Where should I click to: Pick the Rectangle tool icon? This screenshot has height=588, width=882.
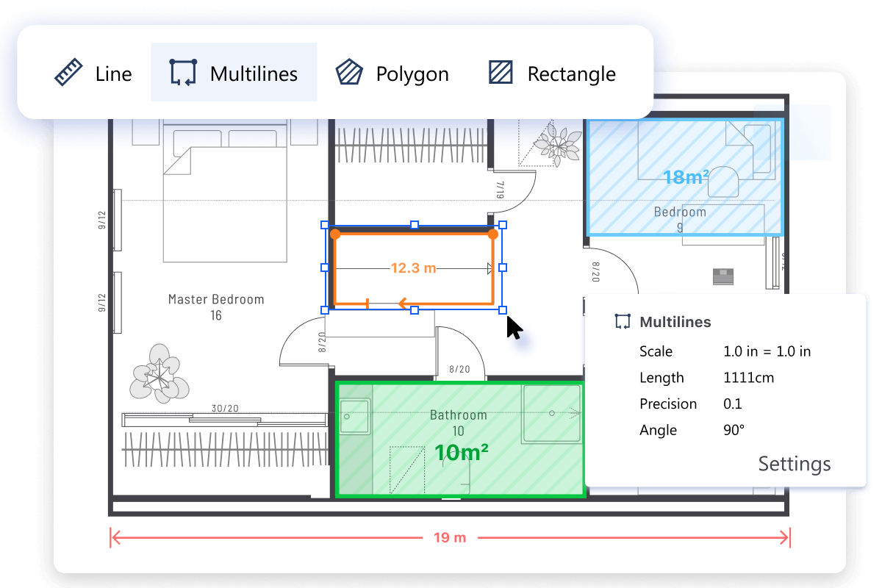[501, 73]
